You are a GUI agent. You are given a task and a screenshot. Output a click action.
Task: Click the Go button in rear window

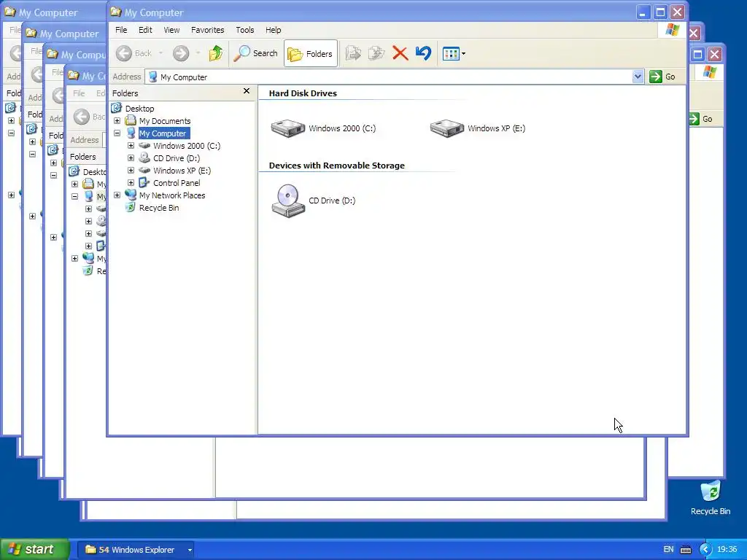(701, 119)
